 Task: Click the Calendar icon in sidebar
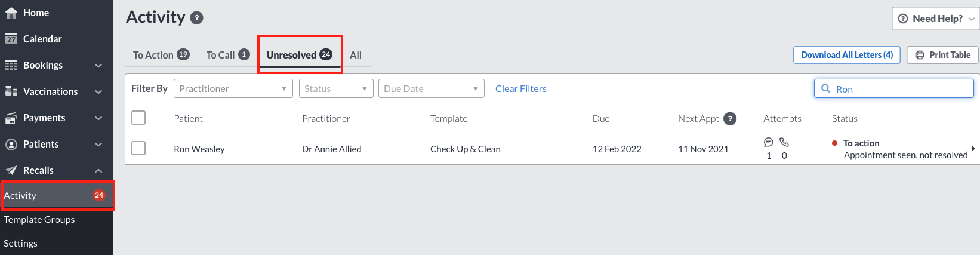(11, 39)
